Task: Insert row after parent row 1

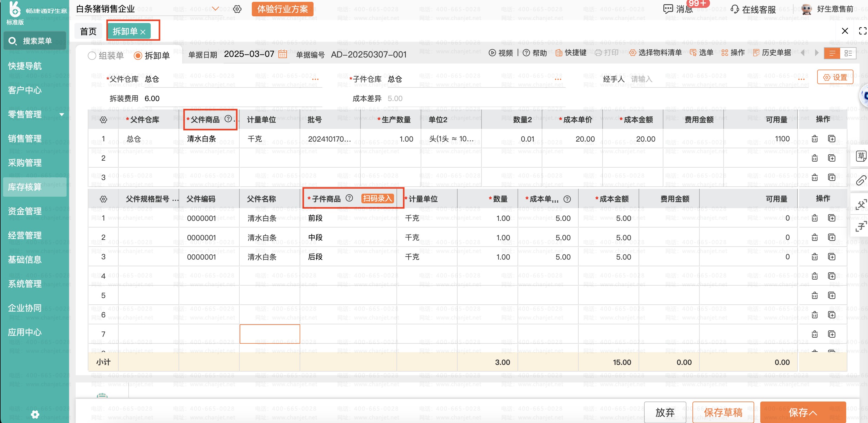Action: (832, 139)
